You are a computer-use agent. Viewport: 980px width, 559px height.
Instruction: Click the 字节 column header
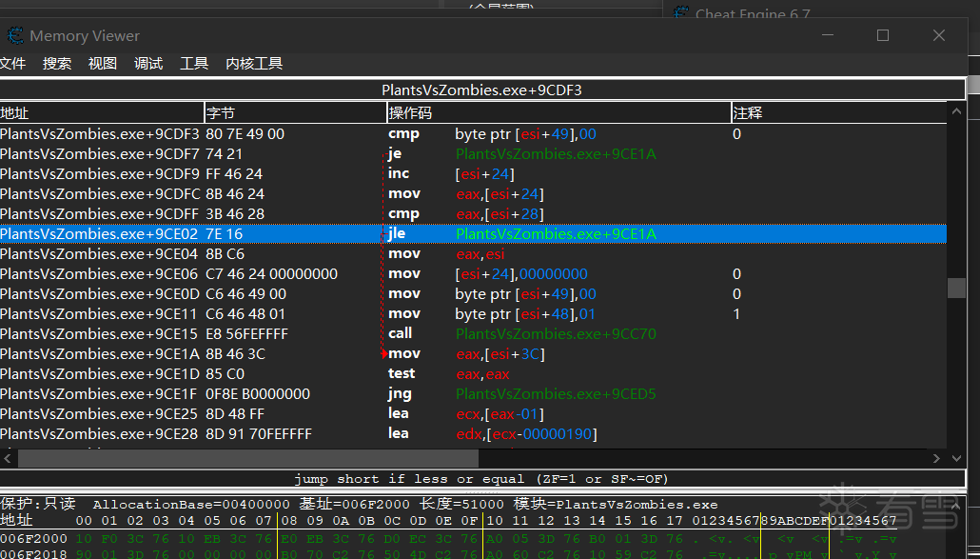pos(296,113)
